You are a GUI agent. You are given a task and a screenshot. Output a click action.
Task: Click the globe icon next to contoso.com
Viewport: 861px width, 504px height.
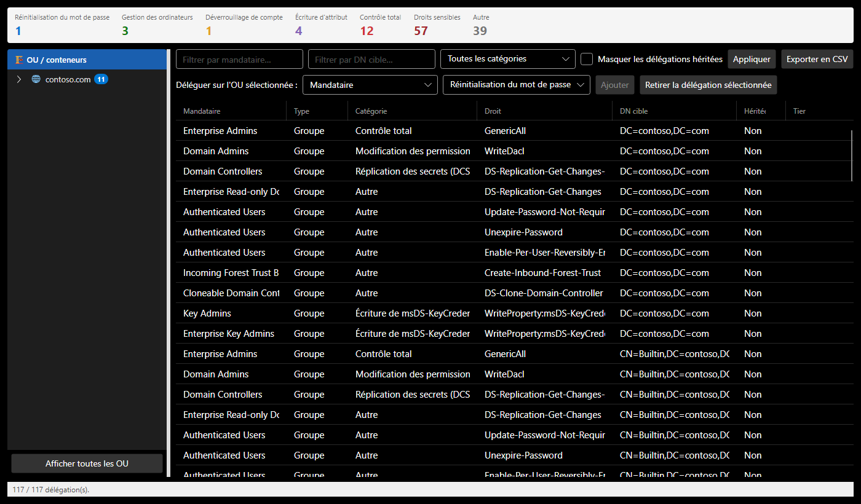pos(36,79)
